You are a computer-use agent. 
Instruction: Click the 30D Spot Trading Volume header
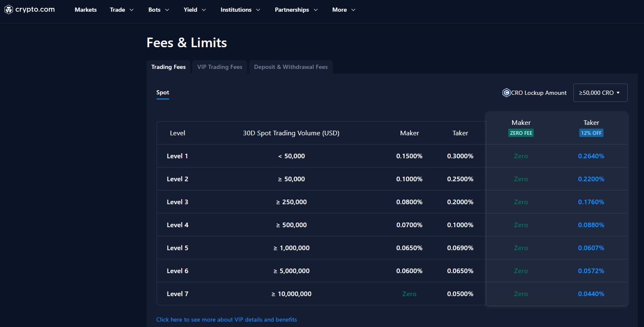pos(291,133)
